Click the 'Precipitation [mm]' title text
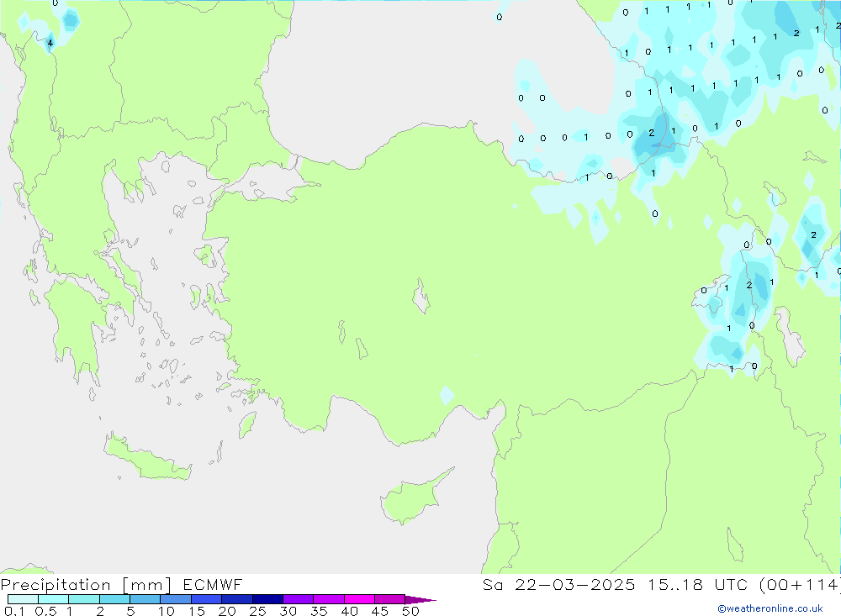 pyautogui.click(x=86, y=584)
